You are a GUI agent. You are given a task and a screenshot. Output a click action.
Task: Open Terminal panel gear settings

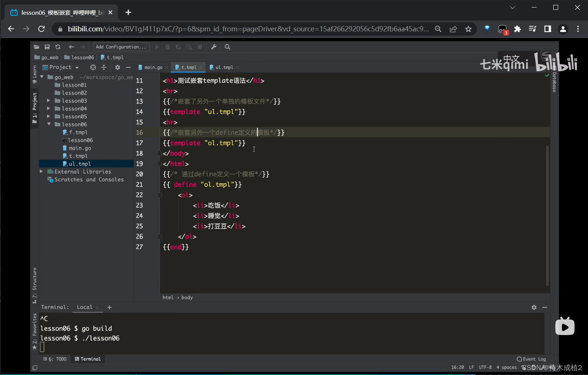click(534, 307)
